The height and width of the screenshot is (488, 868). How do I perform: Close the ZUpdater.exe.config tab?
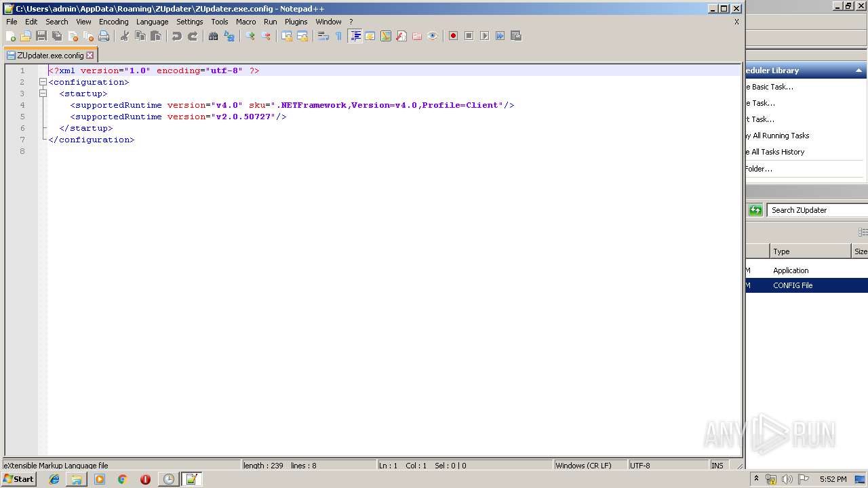coord(90,56)
